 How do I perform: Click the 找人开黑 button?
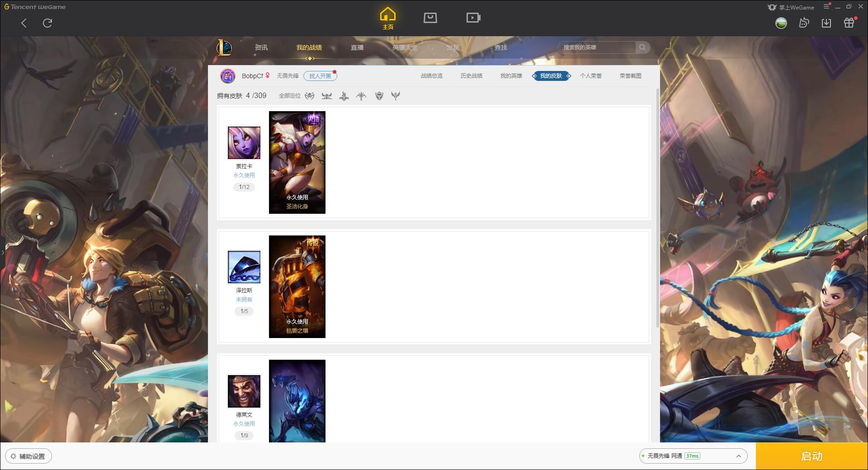[x=320, y=76]
